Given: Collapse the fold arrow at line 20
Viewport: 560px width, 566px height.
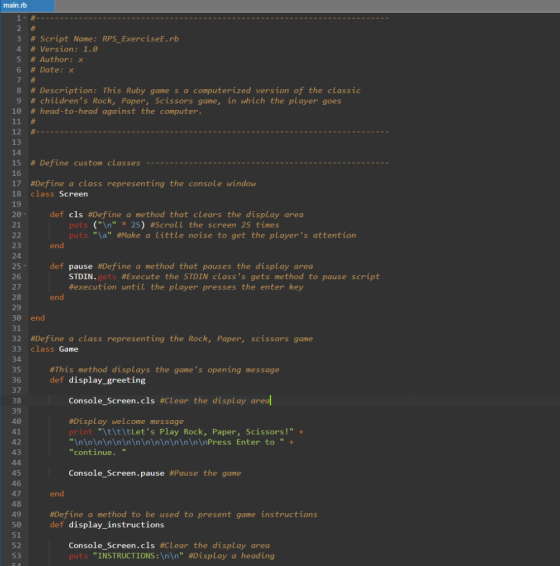Looking at the screenshot, I should tap(25, 214).
